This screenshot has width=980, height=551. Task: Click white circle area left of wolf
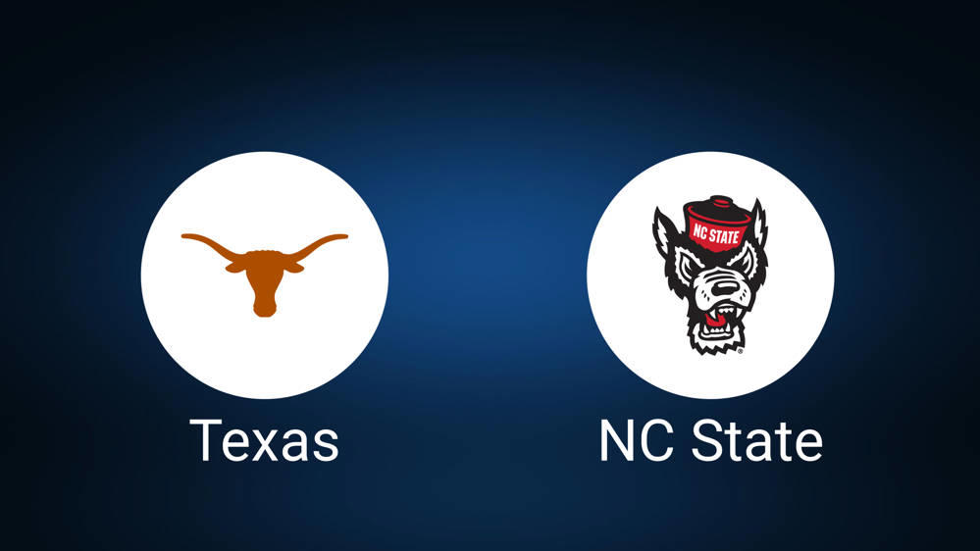(619, 275)
